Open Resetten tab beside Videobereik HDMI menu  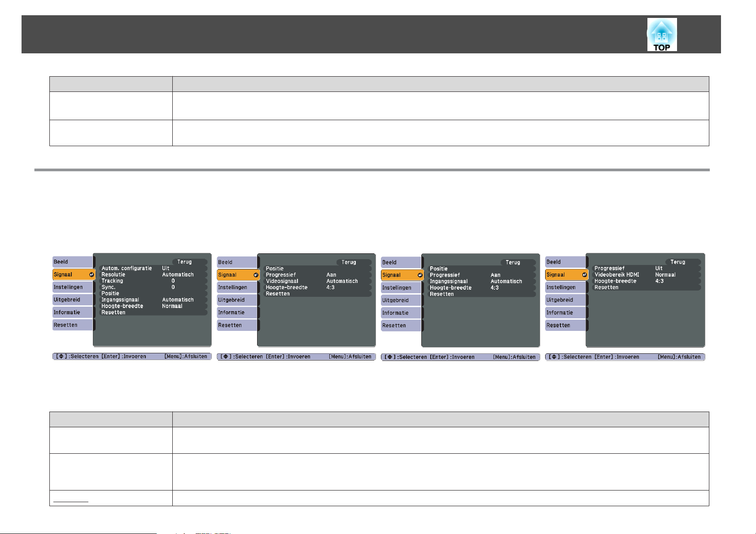click(x=565, y=325)
